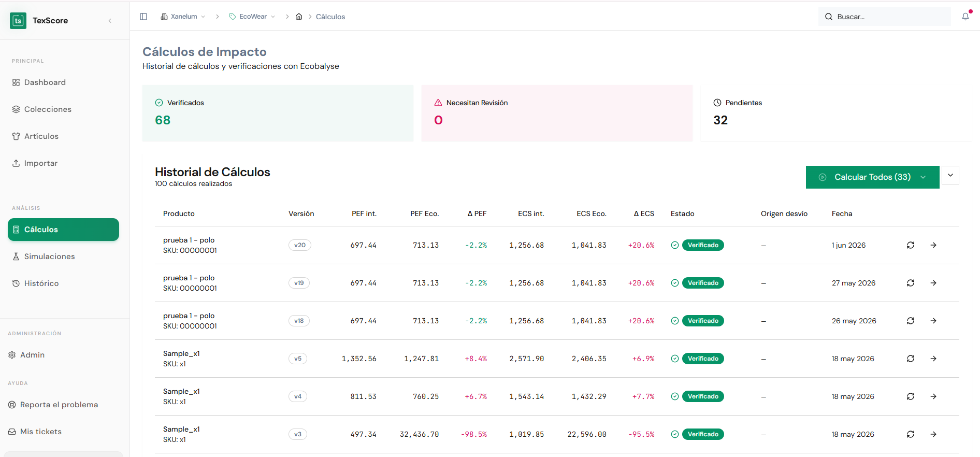Recalculate prueba 1 - polo v19 row

pos(911,283)
